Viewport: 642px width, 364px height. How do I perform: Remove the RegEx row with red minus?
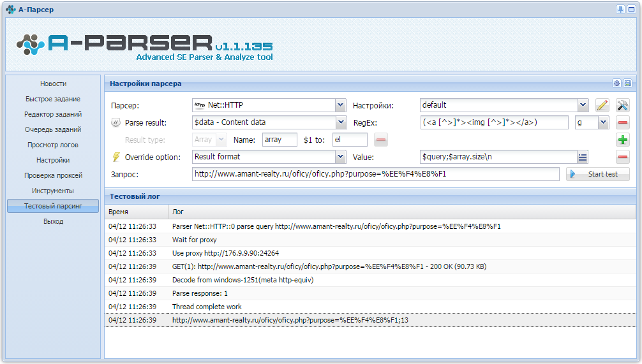622,122
